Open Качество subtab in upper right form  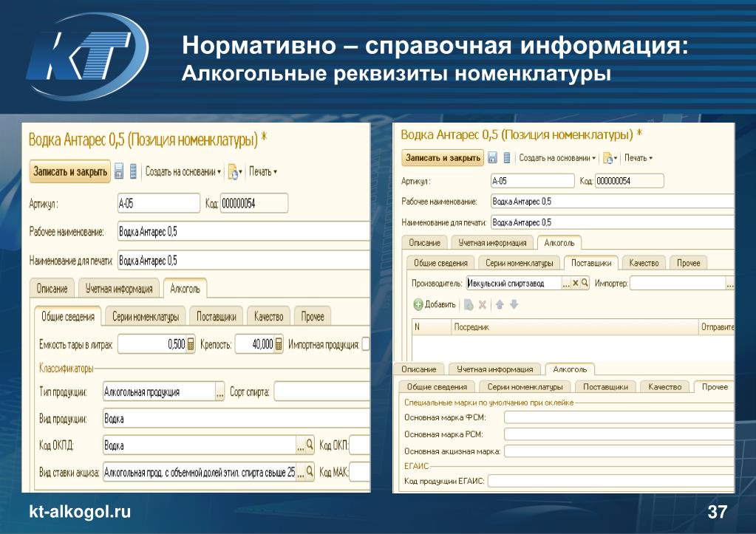point(644,263)
